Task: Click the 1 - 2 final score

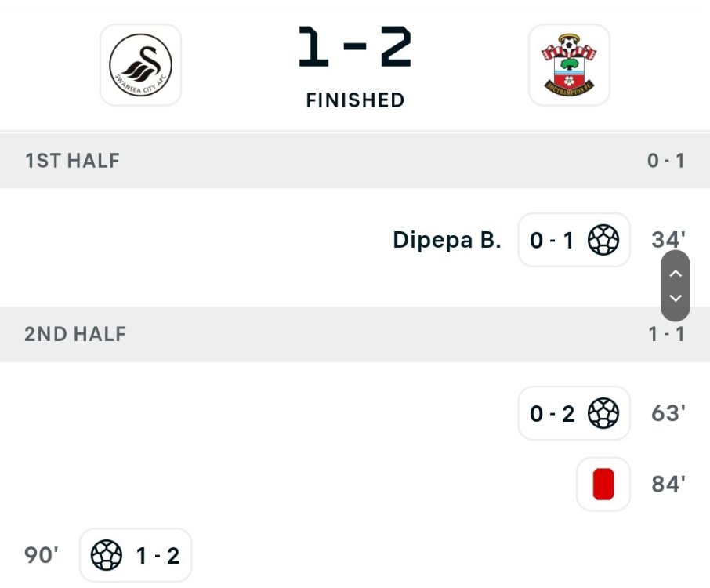Action: point(355,48)
